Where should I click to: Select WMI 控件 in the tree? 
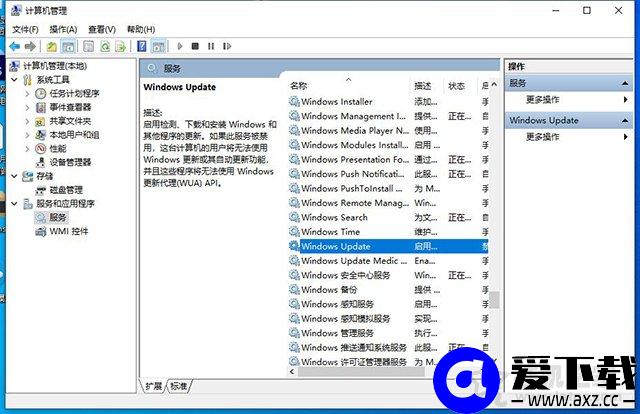(x=69, y=231)
